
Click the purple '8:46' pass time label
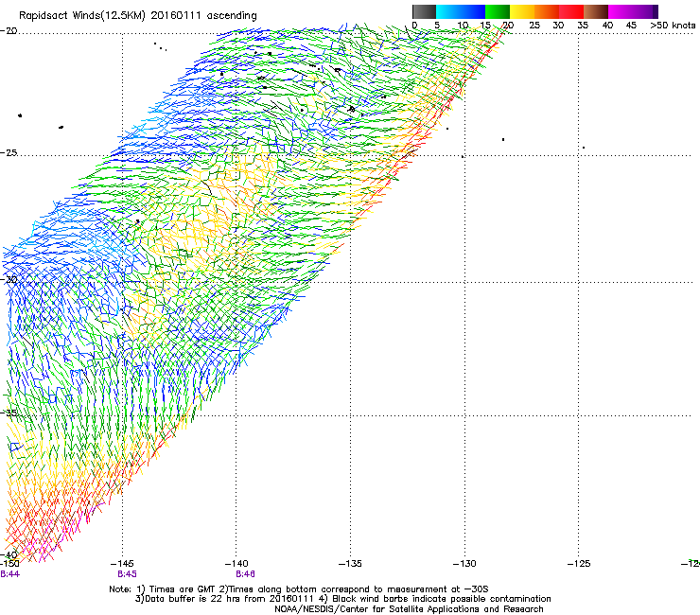[246, 574]
